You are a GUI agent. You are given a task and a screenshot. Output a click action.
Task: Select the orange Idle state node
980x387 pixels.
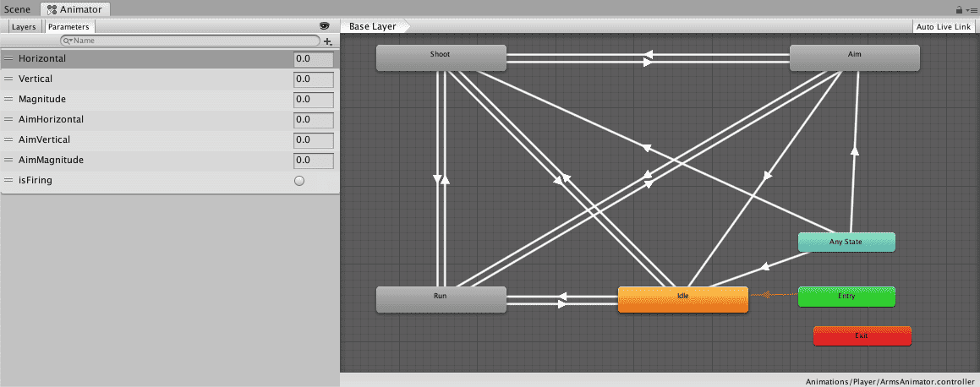click(682, 300)
